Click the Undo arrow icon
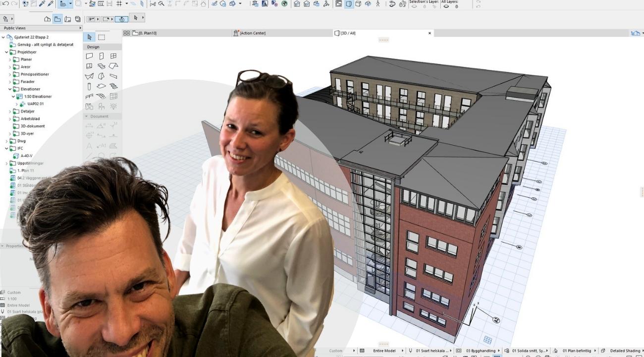The width and height of the screenshot is (644, 357). coord(5,3)
